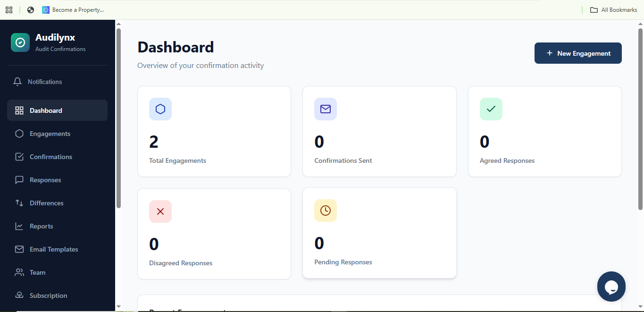Click the Audilynx logo icon
Screen dimensions: 644x312
point(20,42)
